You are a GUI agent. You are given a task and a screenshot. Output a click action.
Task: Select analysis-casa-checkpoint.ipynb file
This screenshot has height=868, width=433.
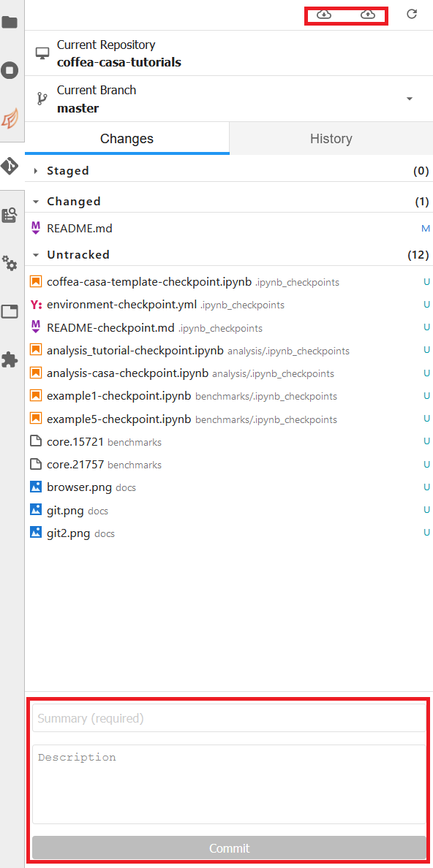click(228, 373)
